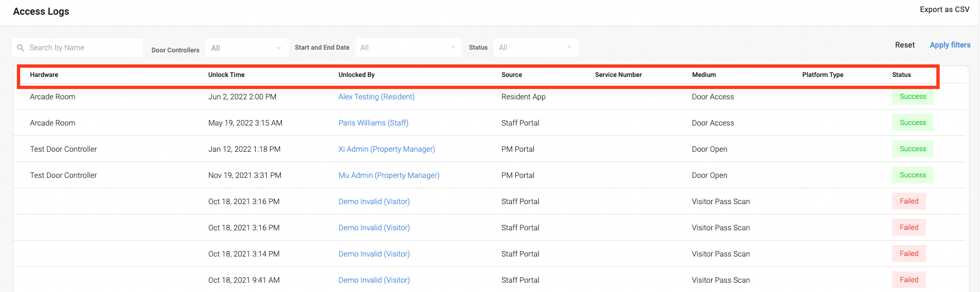Expand the Start and End Date dropdown

[x=408, y=48]
